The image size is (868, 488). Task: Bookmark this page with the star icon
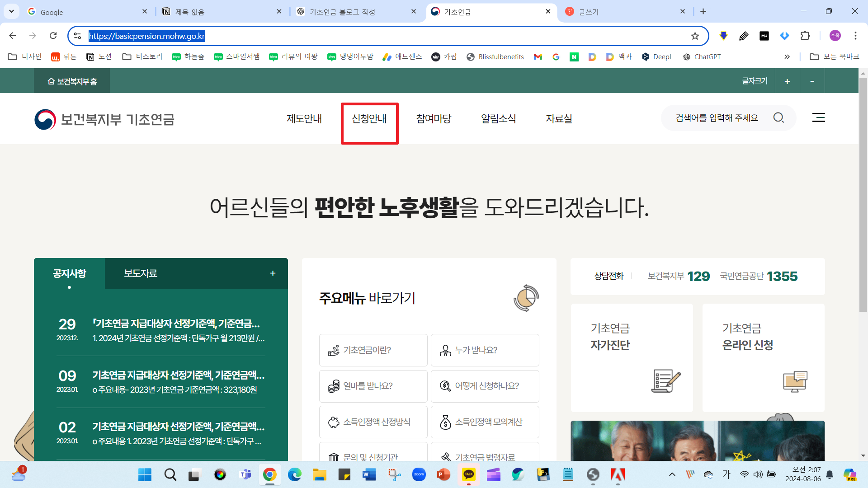pyautogui.click(x=695, y=36)
